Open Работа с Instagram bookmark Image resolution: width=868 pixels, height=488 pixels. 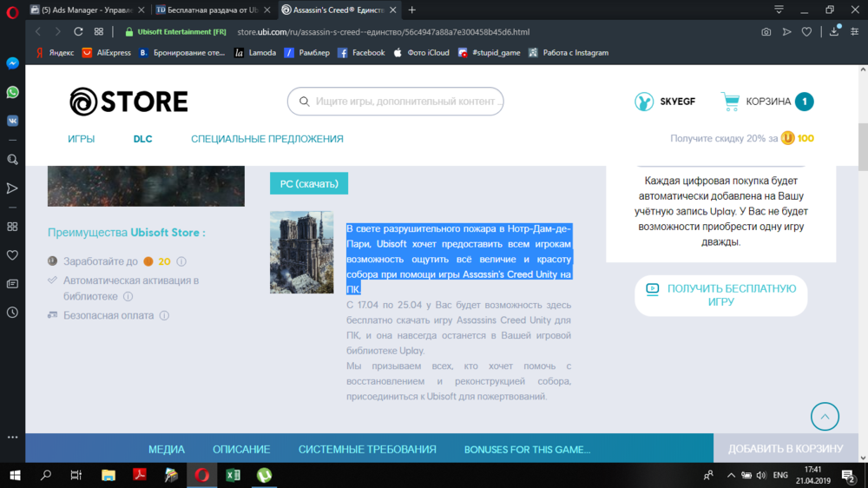[569, 53]
